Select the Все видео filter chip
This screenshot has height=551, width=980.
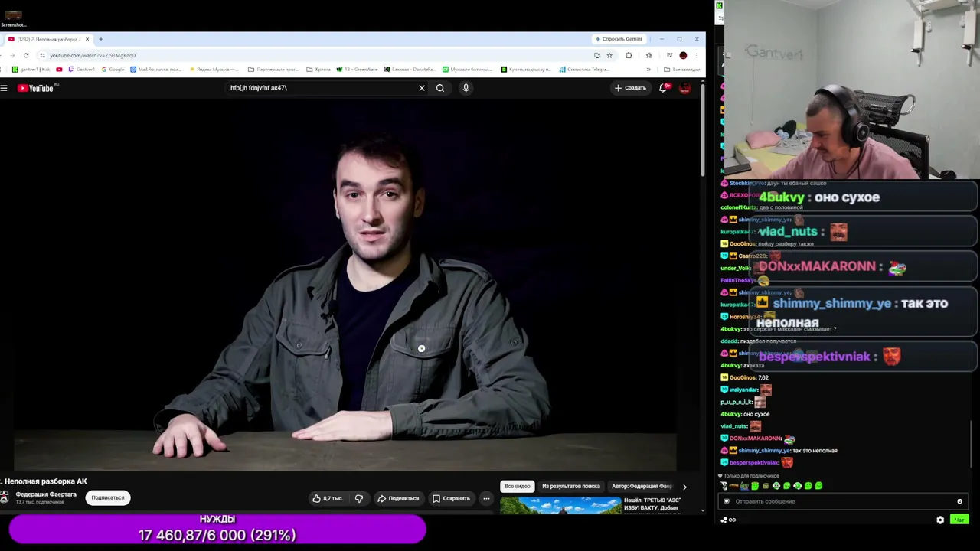tap(518, 487)
